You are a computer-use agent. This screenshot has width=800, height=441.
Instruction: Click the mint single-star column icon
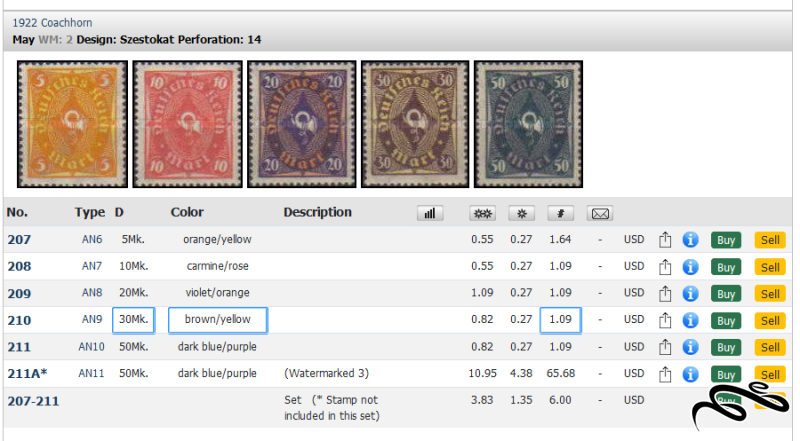pyautogui.click(x=521, y=213)
